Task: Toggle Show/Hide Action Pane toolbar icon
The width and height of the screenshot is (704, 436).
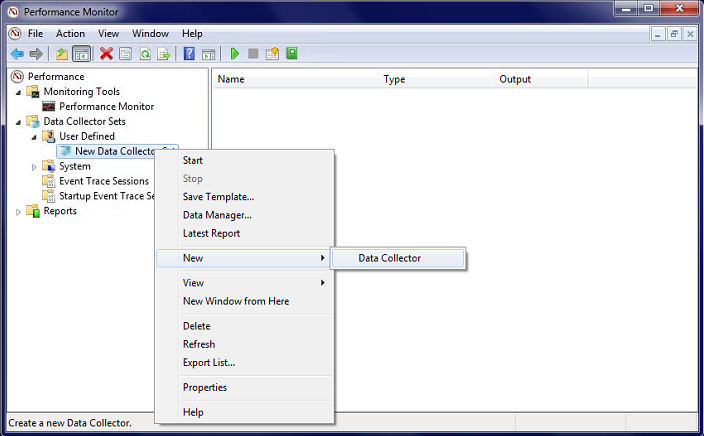Action: (x=208, y=54)
